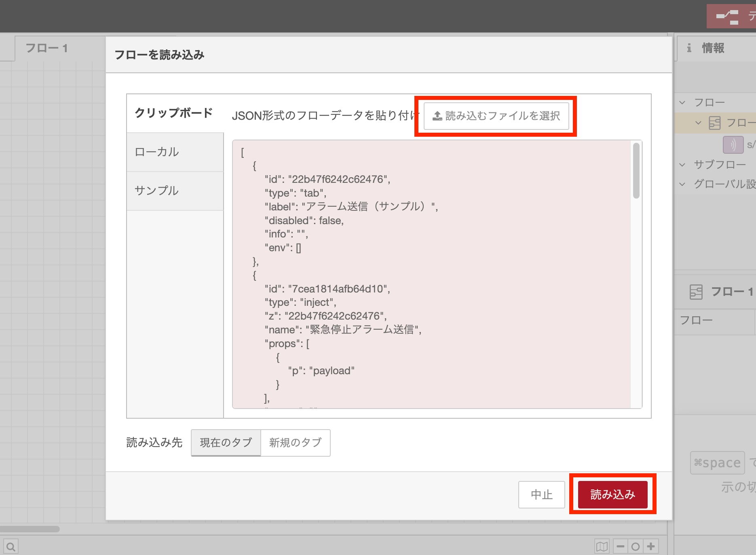
Task: Click the zoom out minus icon
Action: [621, 547]
